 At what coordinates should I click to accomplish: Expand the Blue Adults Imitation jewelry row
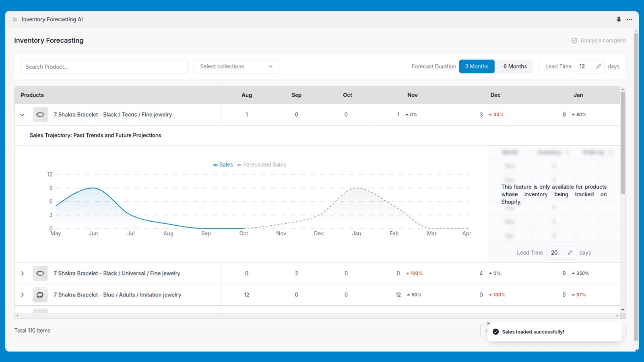(22, 295)
